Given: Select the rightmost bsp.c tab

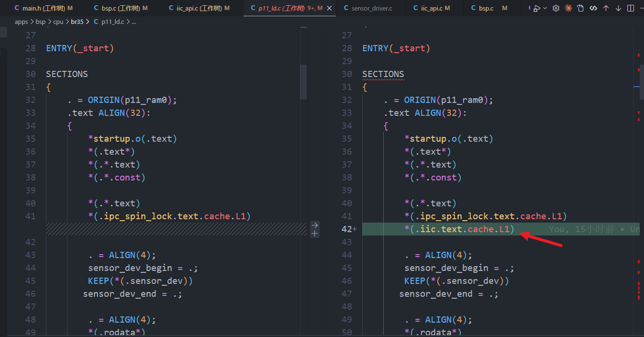Looking at the screenshot, I should [492, 8].
